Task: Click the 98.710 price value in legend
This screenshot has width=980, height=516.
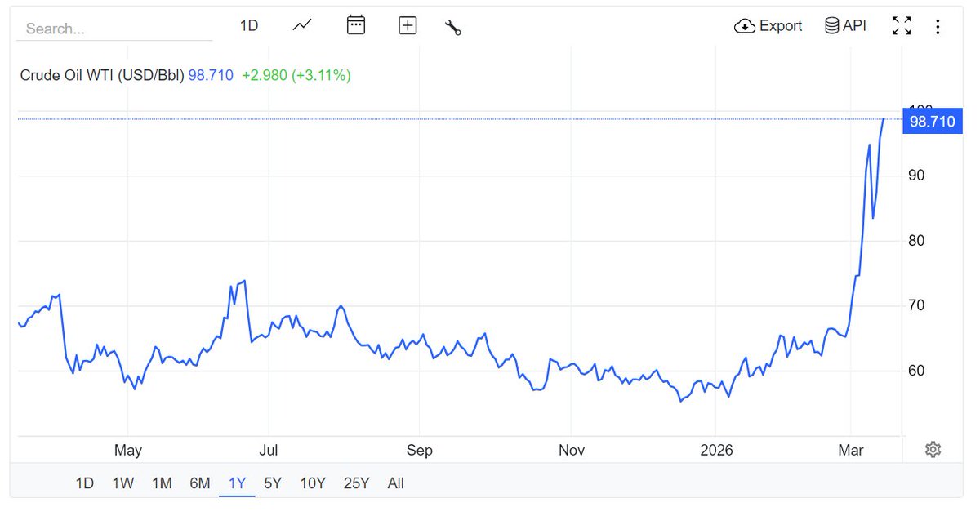Action: (211, 75)
